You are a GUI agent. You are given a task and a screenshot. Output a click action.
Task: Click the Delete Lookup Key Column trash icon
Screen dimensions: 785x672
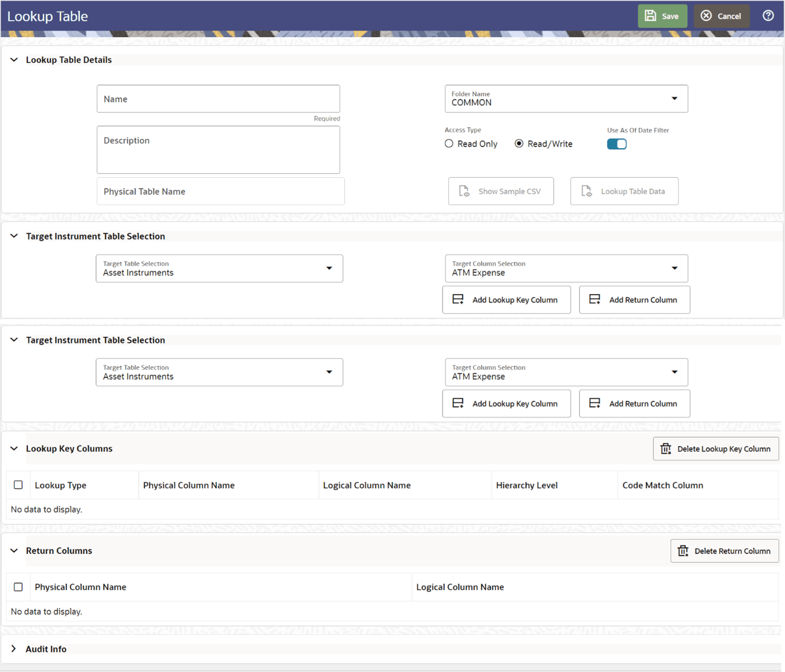tap(665, 448)
